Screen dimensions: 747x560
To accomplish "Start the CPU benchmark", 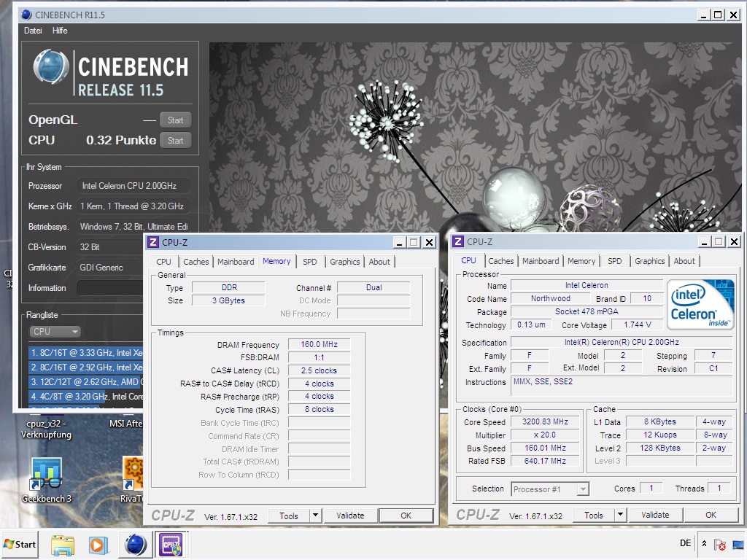I will [175, 141].
